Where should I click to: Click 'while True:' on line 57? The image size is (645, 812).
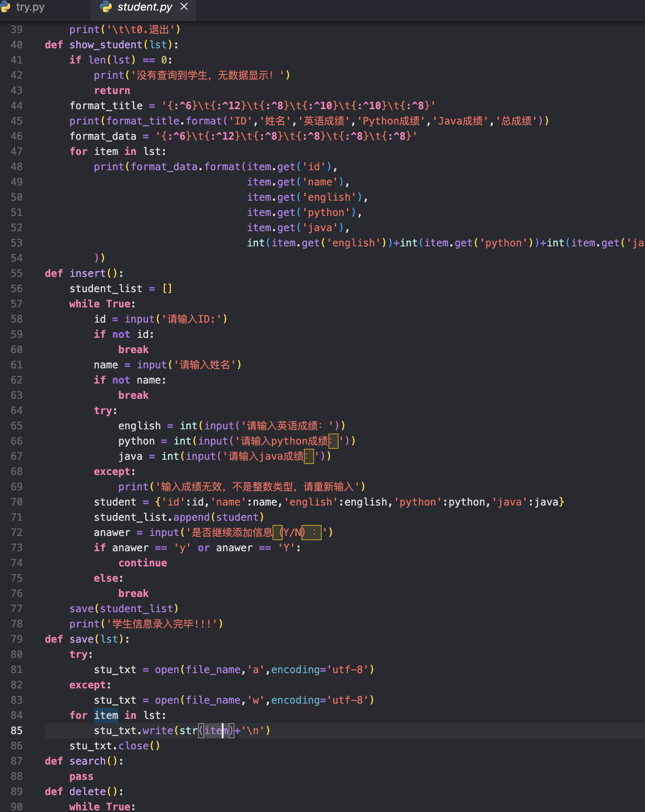102,304
